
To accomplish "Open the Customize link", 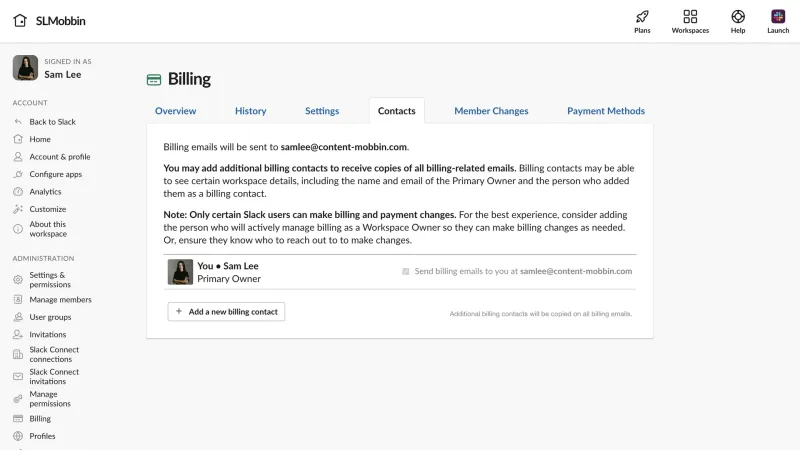I will [x=47, y=209].
